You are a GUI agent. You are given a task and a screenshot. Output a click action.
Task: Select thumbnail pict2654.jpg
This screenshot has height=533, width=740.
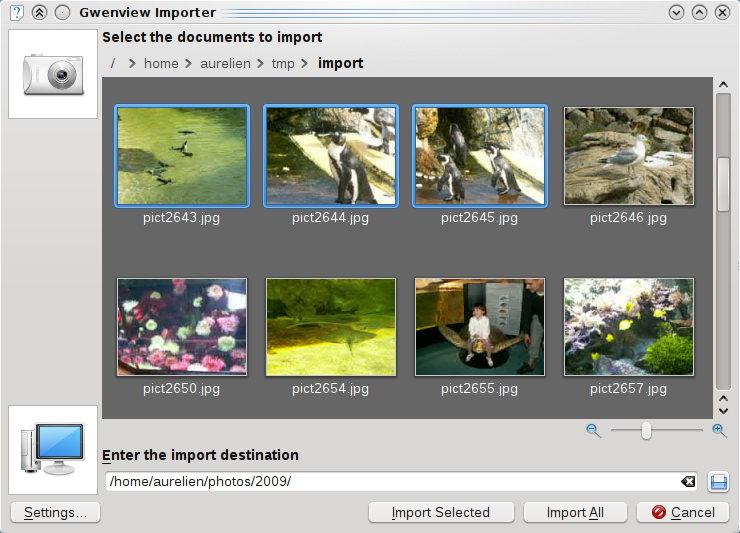[x=331, y=327]
